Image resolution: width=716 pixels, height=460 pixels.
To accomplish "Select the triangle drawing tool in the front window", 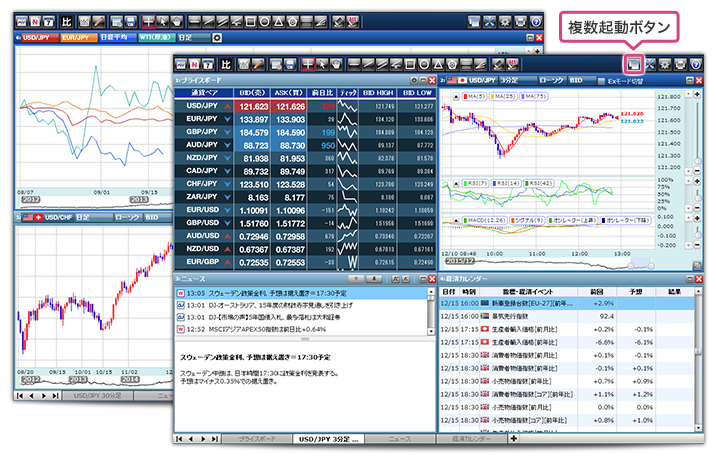I will [x=438, y=64].
